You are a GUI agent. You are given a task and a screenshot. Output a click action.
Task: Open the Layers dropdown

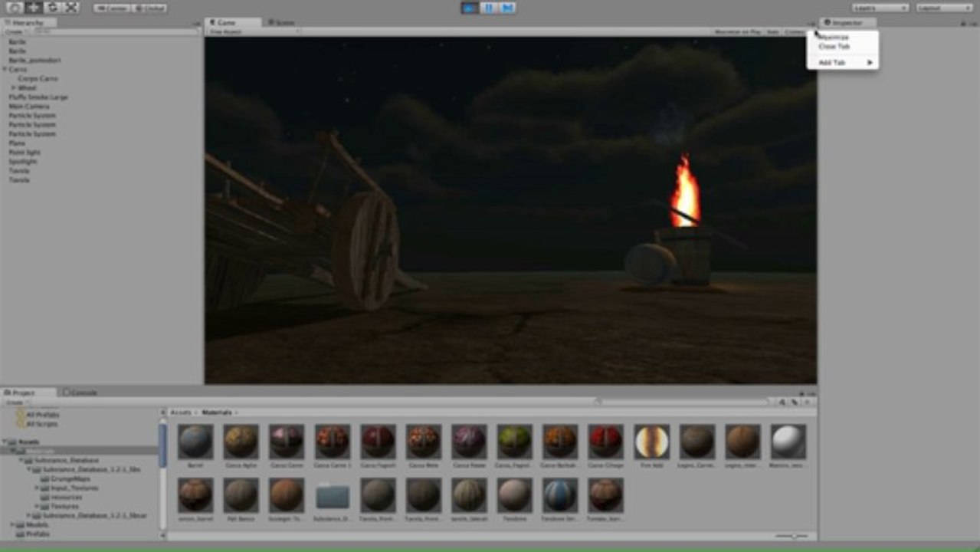tap(880, 8)
